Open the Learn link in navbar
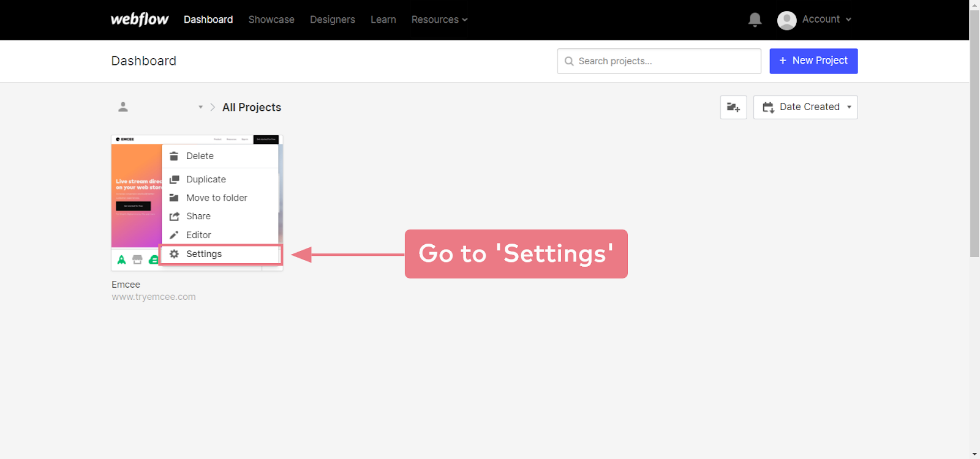 pos(383,20)
